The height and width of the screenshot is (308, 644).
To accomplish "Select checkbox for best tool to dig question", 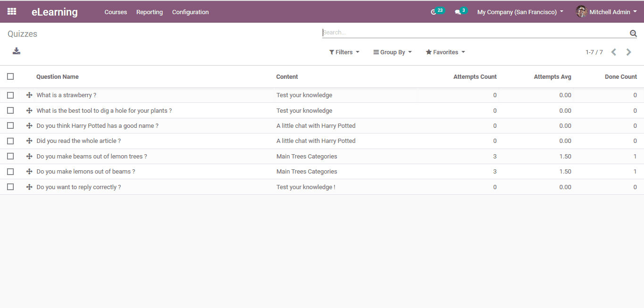I will coord(10,110).
